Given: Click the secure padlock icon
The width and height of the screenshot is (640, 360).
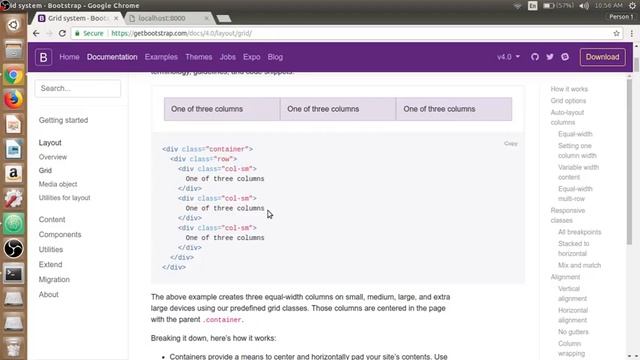Looking at the screenshot, I should (x=77, y=33).
